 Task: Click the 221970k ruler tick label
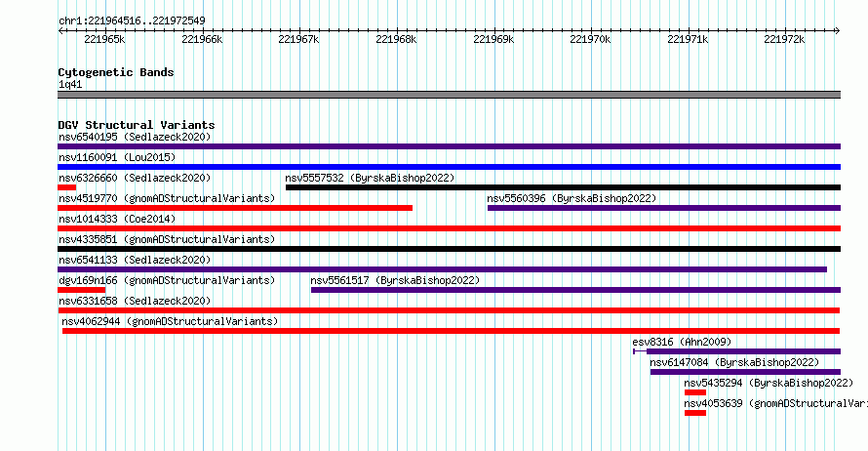(x=591, y=39)
